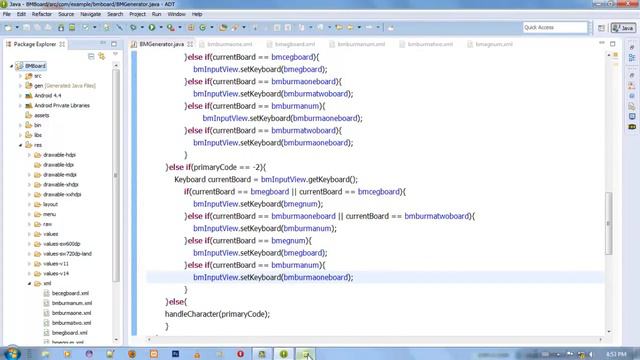
Task: Open the dropdown next to New icon
Action: pyautogui.click(x=17, y=28)
